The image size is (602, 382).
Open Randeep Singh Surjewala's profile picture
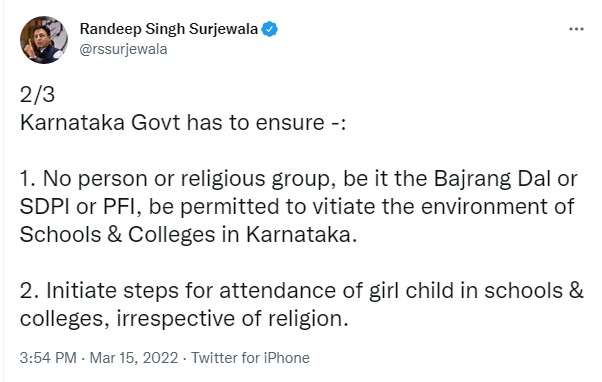44,40
